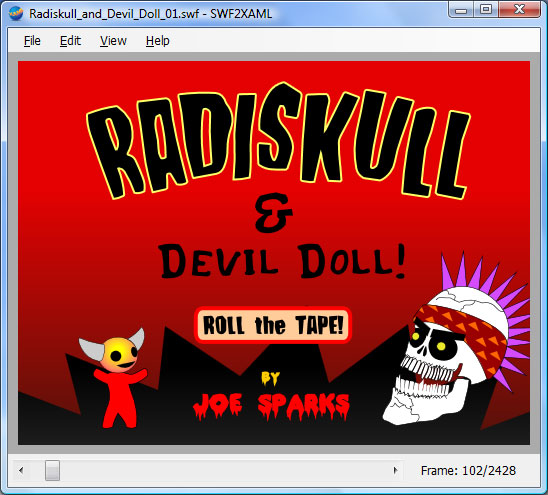The width and height of the screenshot is (548, 495).
Task: Click the JOE SPARKS dripping text
Action: pos(271,406)
